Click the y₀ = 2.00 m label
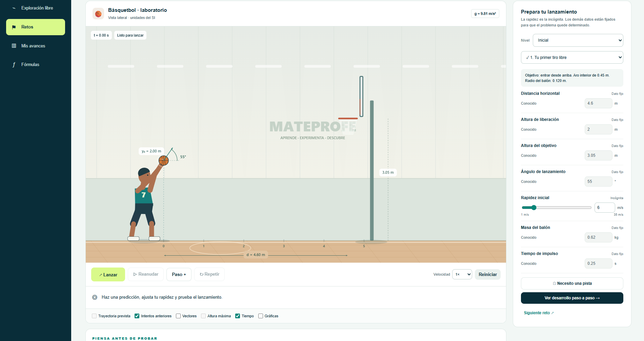This screenshot has width=644, height=341. 152,151
